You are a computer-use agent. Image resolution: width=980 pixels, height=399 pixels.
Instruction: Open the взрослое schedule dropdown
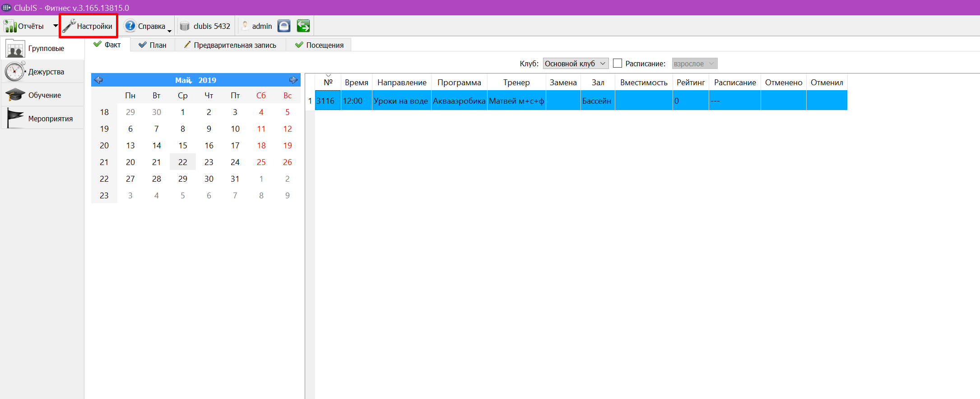point(695,64)
